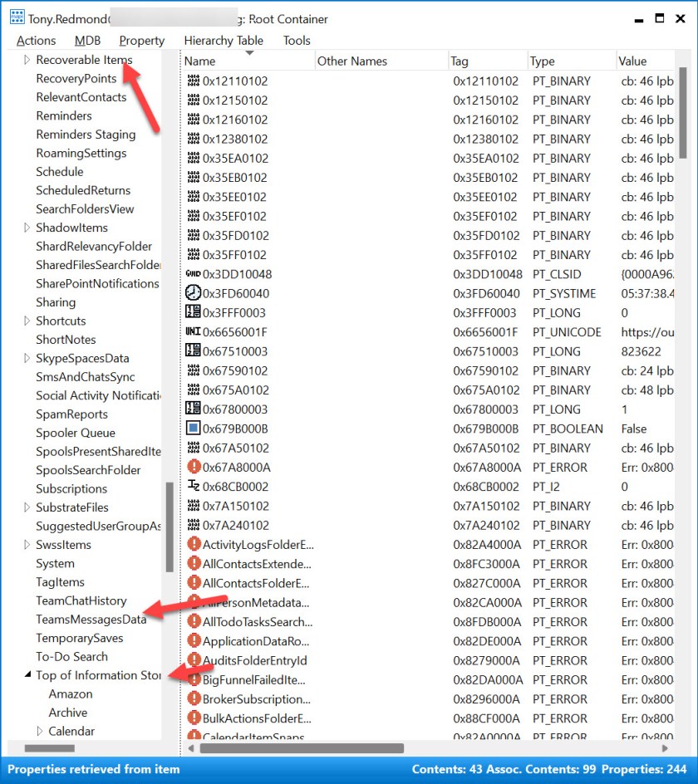Click binary icon beside 0x67A50102
Viewport: 698px width, 784px height.
pos(193,448)
